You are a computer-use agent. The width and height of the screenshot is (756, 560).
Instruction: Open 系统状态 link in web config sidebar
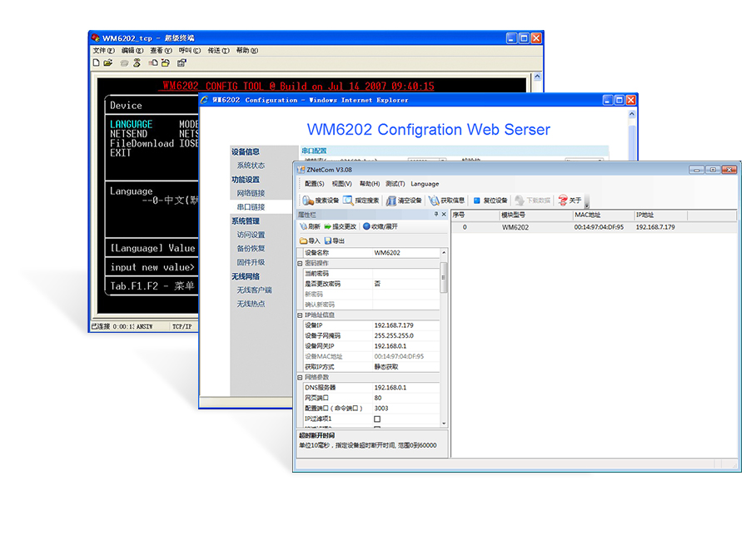tap(251, 166)
